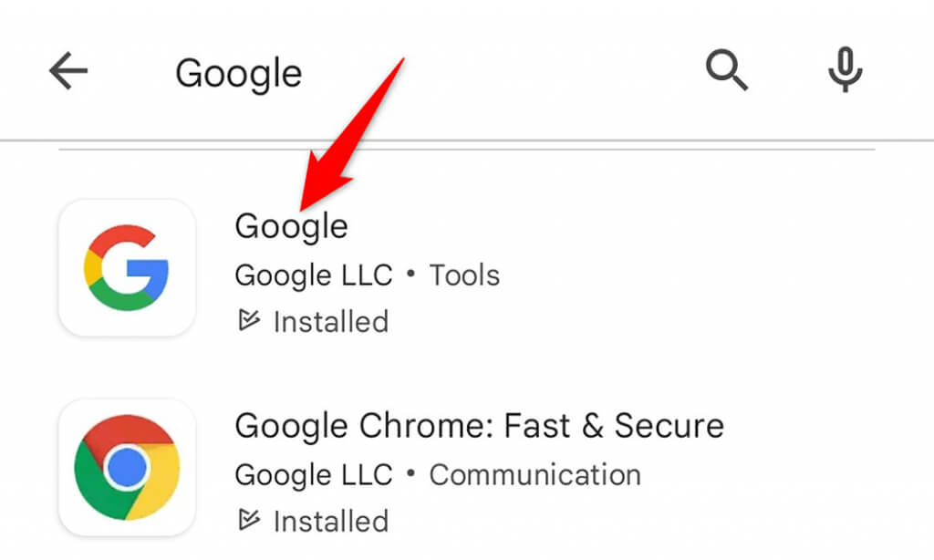Click the Installed badge icon under Google

248,321
